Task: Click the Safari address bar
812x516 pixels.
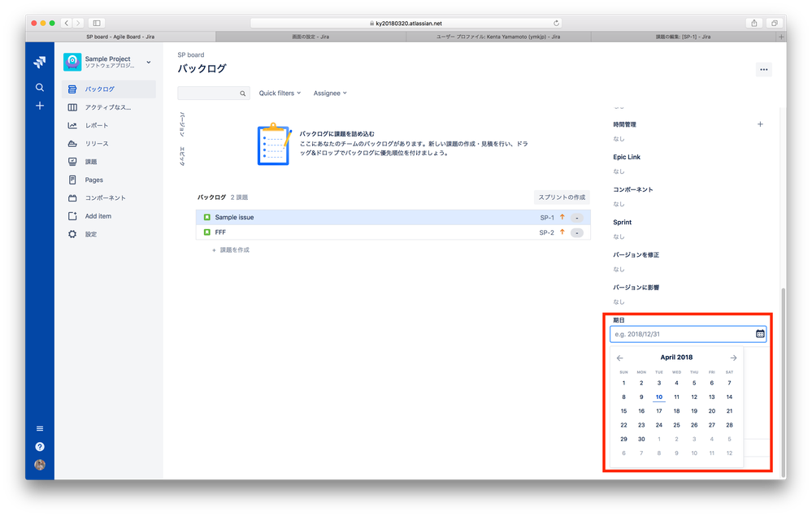Action: (x=406, y=23)
